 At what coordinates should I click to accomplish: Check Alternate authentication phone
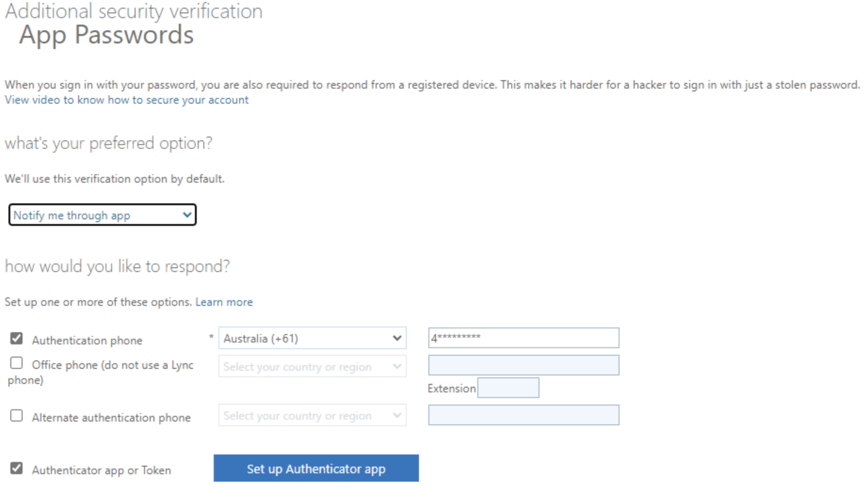16,416
